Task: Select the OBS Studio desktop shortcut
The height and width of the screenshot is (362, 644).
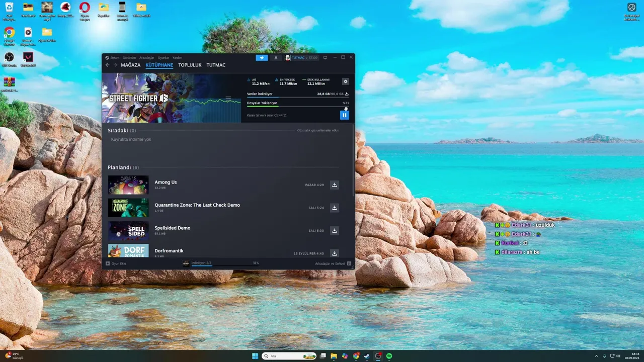Action: pyautogui.click(x=9, y=59)
